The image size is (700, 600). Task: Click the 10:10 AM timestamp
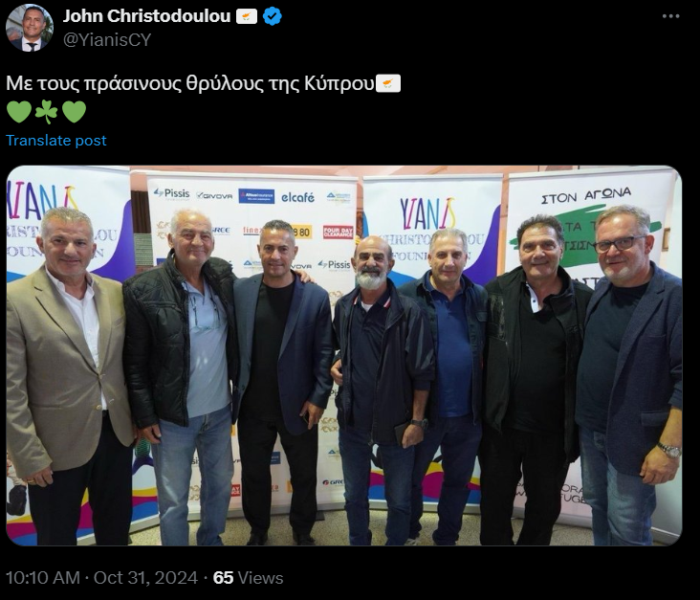click(x=42, y=578)
